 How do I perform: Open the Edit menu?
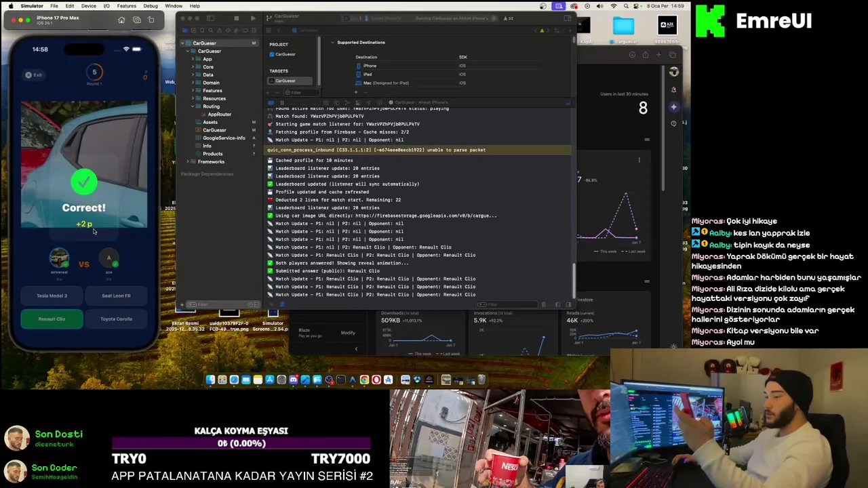coord(70,5)
